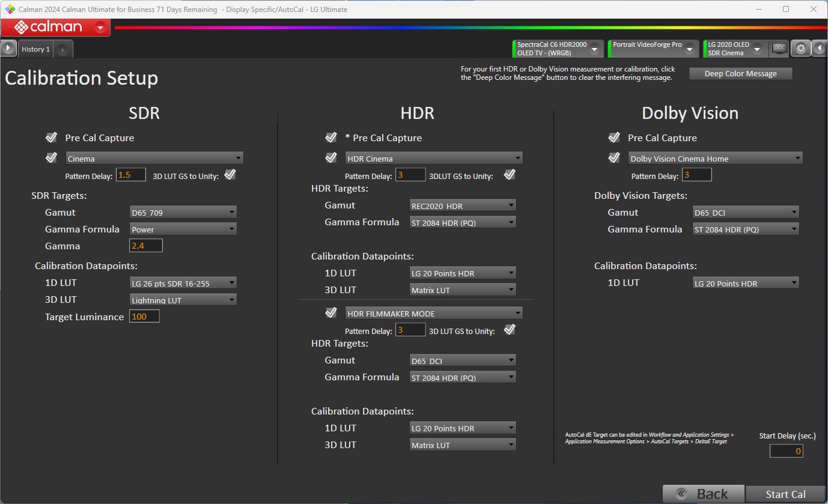The height and width of the screenshot is (504, 828).
Task: Open the SDR Gamma Formula Power dropdown
Action: (x=183, y=229)
